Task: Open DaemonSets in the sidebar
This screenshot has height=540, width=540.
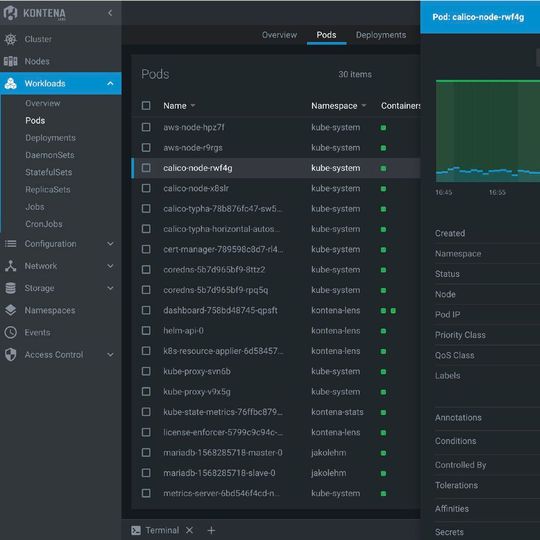Action: pos(50,155)
